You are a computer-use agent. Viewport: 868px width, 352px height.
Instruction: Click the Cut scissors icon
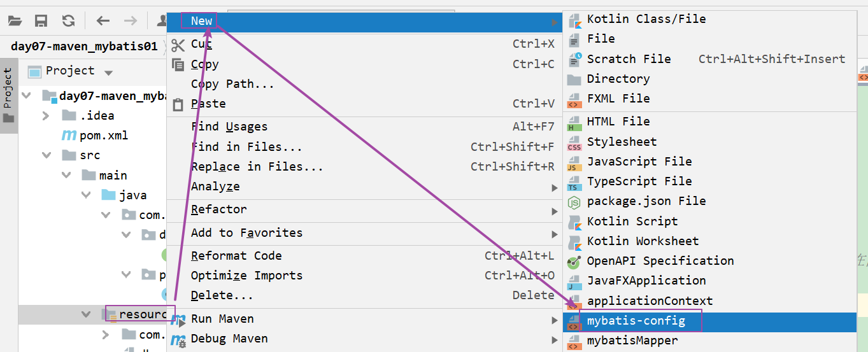178,45
